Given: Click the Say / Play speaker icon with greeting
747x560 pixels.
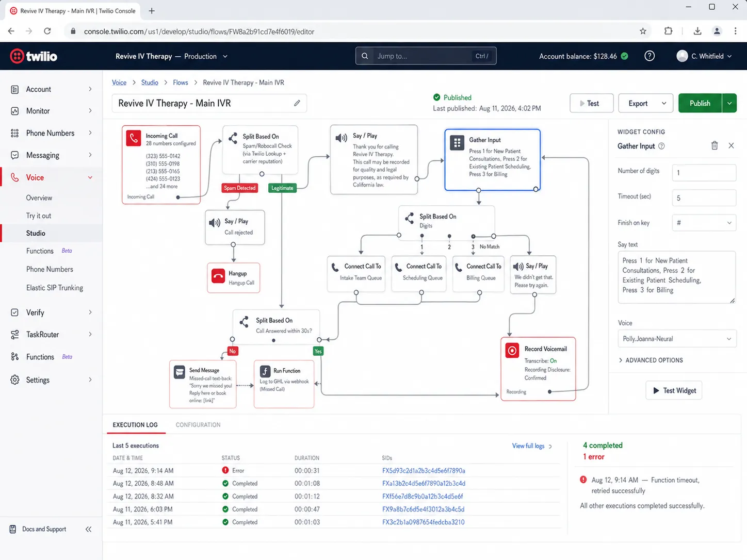Looking at the screenshot, I should pos(341,138).
